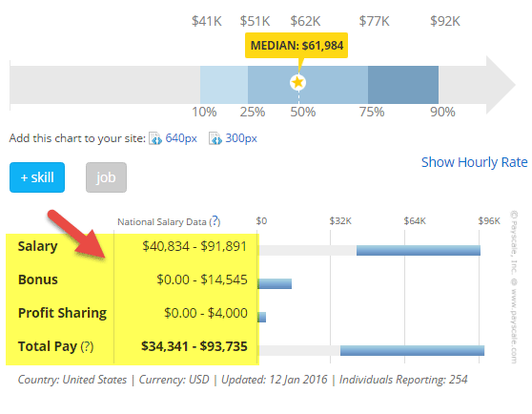
Task: Click the Profit Sharing row label
Action: click(62, 313)
